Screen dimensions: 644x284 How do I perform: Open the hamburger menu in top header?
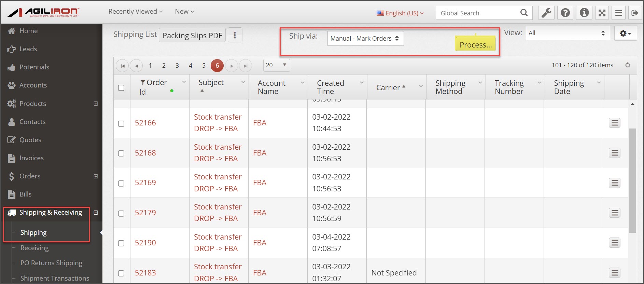coord(618,13)
